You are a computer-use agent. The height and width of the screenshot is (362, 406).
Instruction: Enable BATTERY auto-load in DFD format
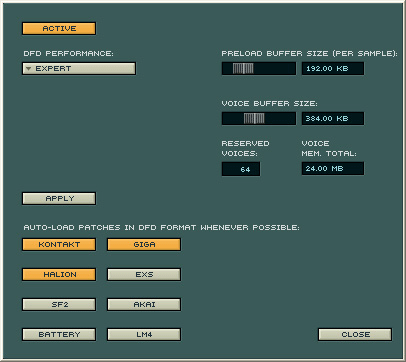[59, 334]
